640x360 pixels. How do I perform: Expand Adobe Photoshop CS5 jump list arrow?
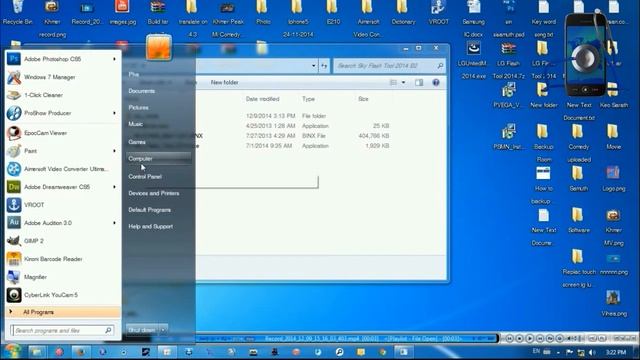(x=114, y=59)
